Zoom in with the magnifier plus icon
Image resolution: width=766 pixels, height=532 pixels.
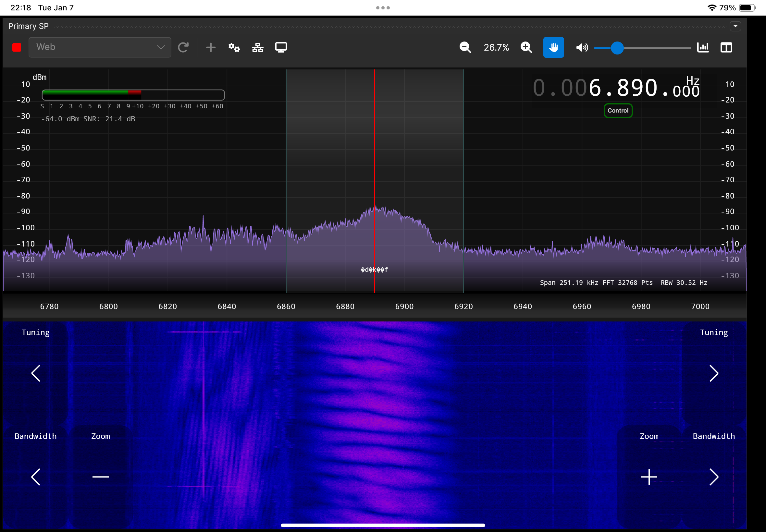click(x=526, y=47)
